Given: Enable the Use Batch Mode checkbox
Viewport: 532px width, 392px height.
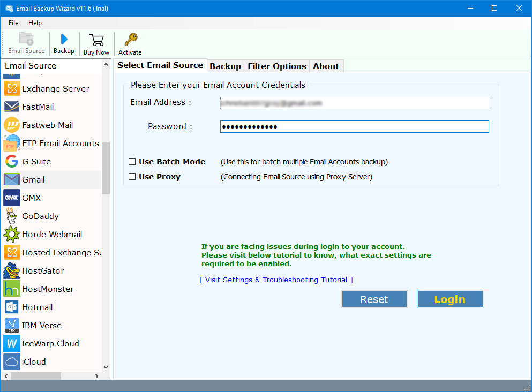Looking at the screenshot, I should point(132,162).
